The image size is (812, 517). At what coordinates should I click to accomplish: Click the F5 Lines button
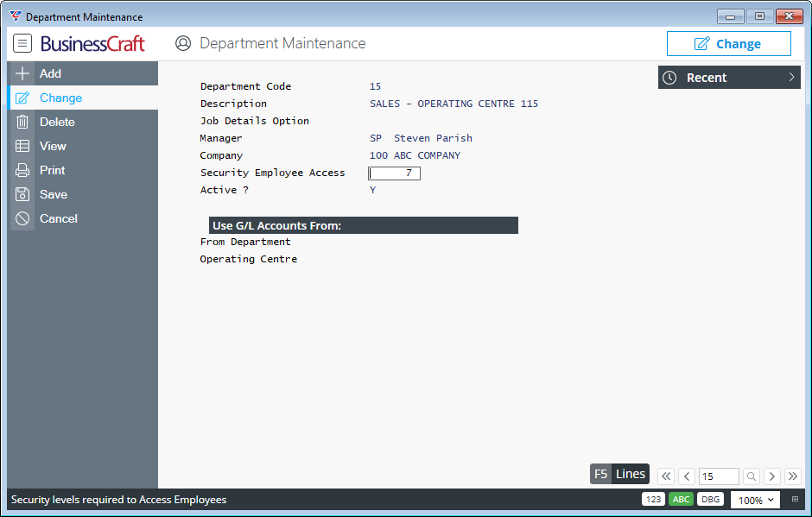point(619,474)
